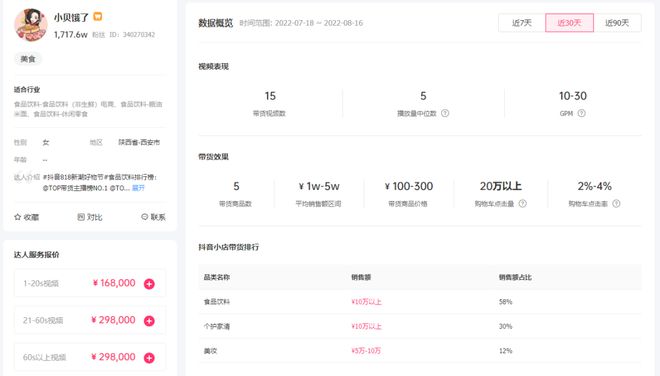Image resolution: width=660 pixels, height=376 pixels.
Task: Select the 近7天 time range
Action: click(x=522, y=23)
